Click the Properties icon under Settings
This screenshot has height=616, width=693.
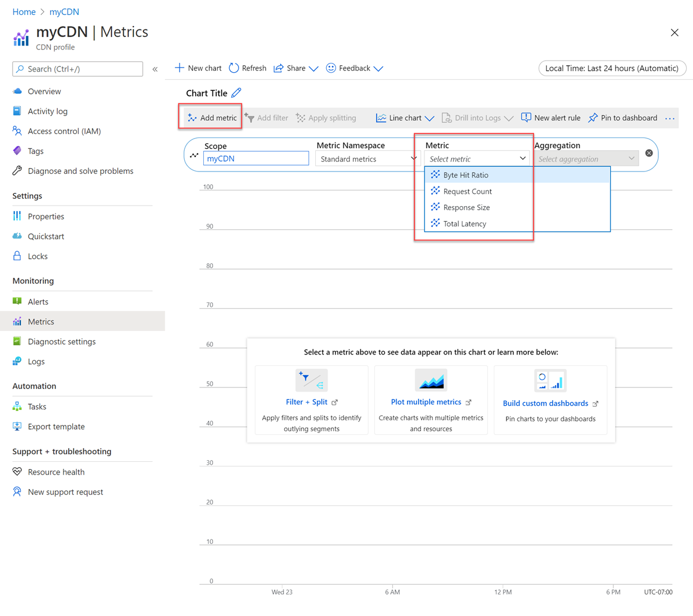tap(17, 216)
